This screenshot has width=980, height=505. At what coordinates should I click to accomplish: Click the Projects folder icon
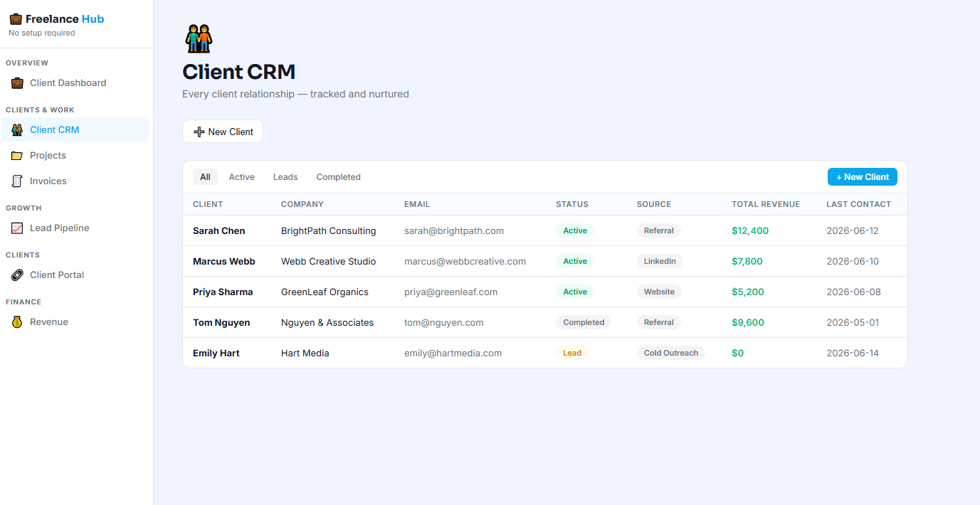point(17,156)
